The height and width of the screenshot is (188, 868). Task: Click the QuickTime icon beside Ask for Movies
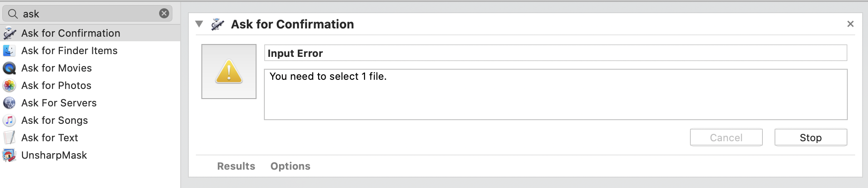point(9,68)
